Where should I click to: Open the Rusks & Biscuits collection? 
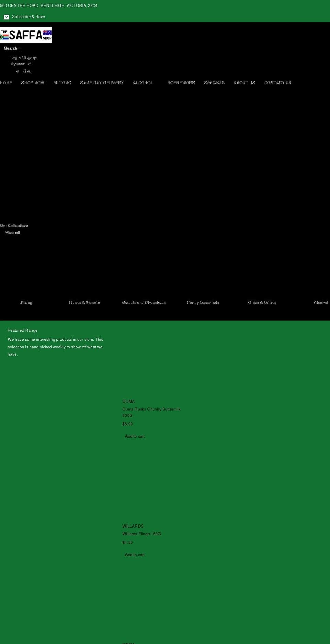[85, 302]
